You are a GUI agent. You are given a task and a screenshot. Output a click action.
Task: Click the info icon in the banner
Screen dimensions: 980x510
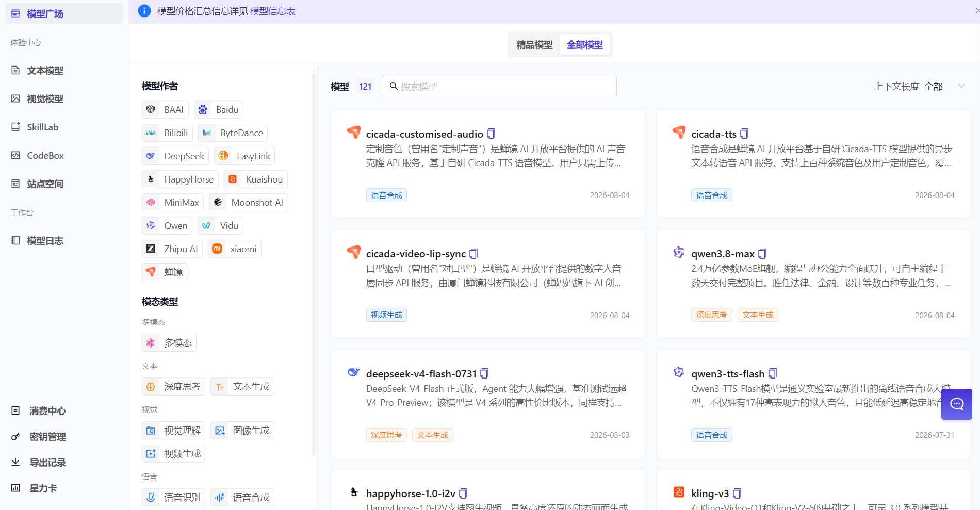coord(144,11)
